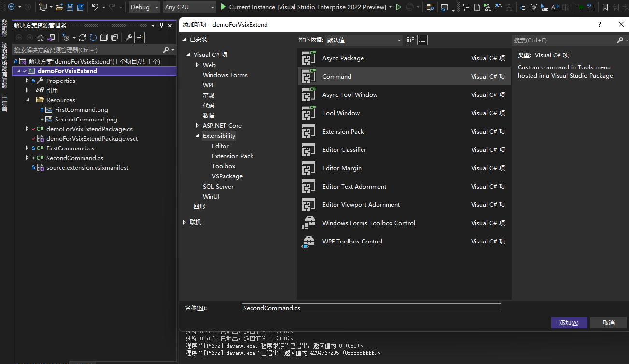Select the WPF category
This screenshot has height=364, width=629.
(x=209, y=85)
